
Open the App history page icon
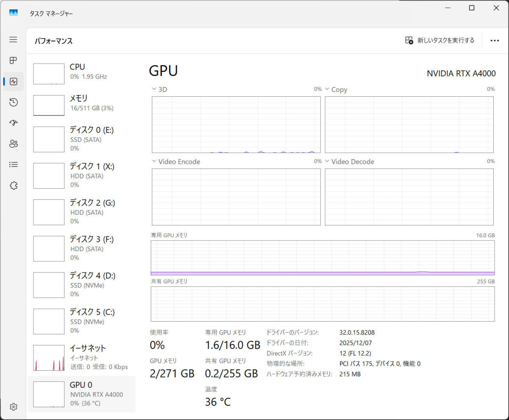pos(13,102)
